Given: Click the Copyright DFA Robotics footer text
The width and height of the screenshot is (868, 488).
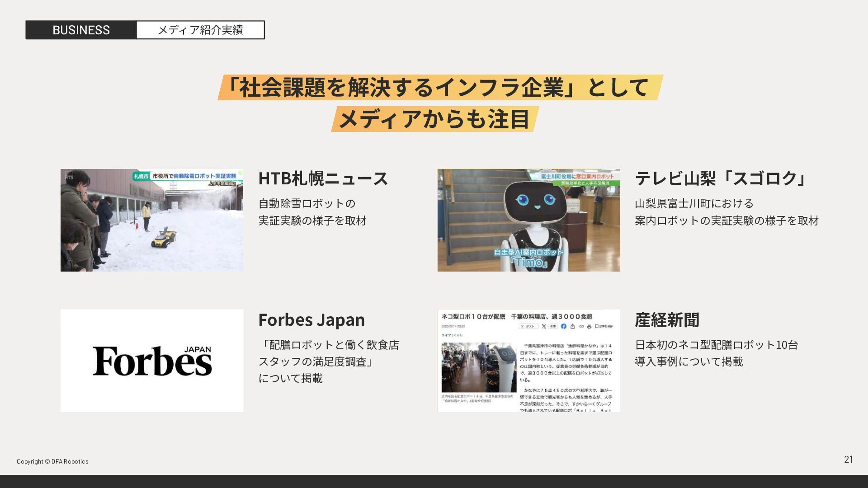Looking at the screenshot, I should pos(52,461).
